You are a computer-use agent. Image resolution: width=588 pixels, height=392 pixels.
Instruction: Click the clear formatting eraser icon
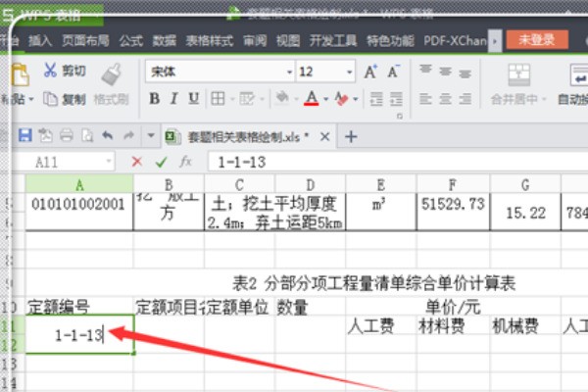pos(341,99)
